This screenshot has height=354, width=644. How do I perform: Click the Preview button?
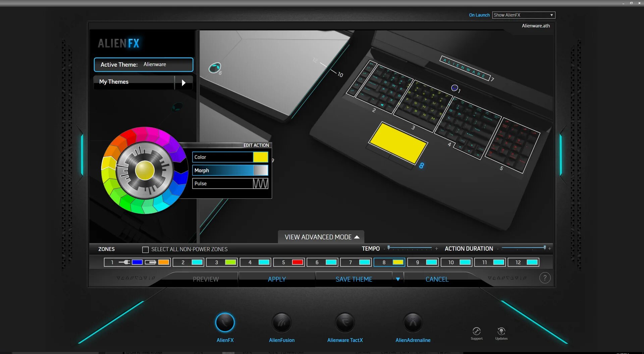pyautogui.click(x=206, y=279)
